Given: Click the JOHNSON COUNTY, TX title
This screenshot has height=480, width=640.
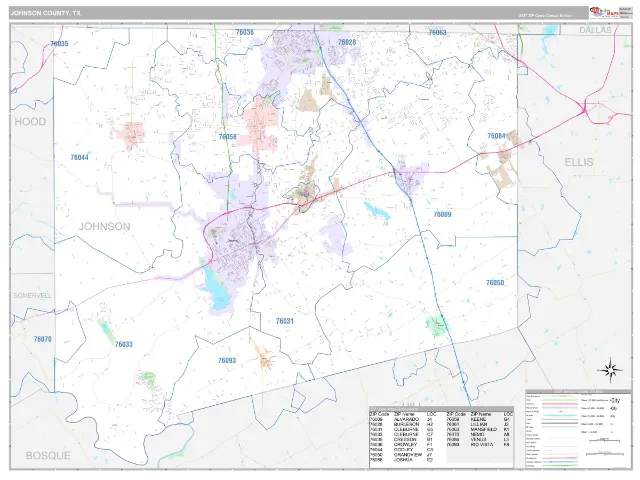Looking at the screenshot, I should [46, 13].
